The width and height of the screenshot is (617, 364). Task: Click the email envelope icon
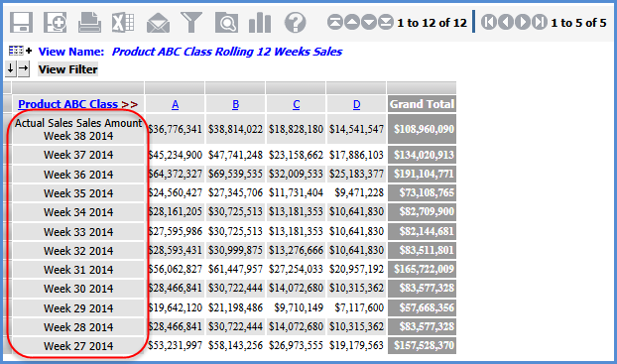click(x=158, y=23)
